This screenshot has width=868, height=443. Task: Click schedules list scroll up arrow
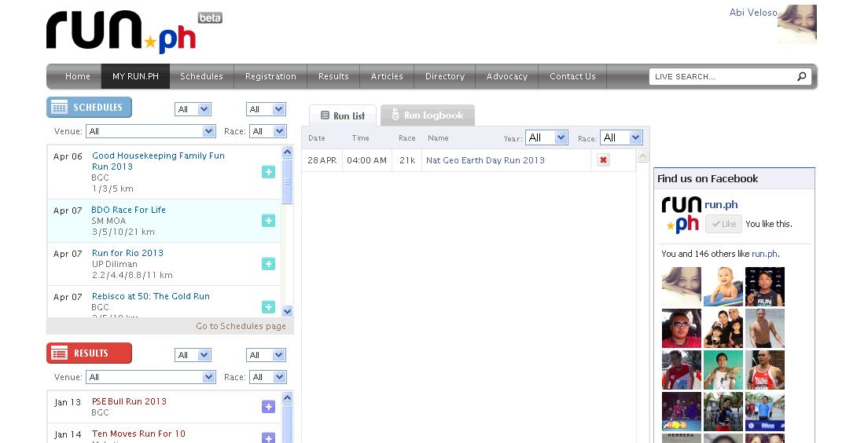click(287, 152)
